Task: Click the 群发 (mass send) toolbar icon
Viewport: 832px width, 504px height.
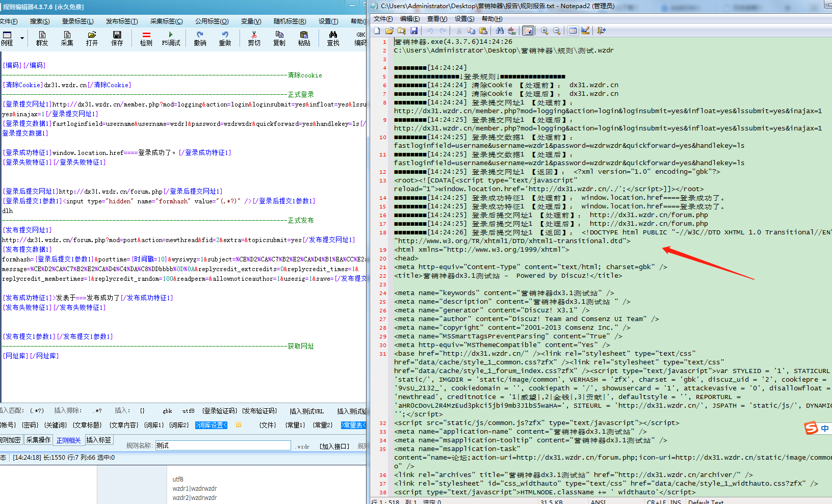Action: [x=42, y=38]
